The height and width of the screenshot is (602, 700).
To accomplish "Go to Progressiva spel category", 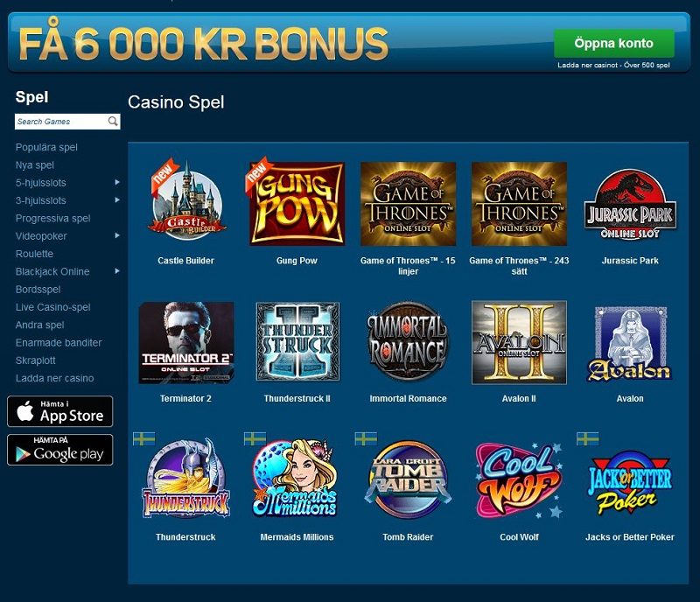I will (x=52, y=218).
